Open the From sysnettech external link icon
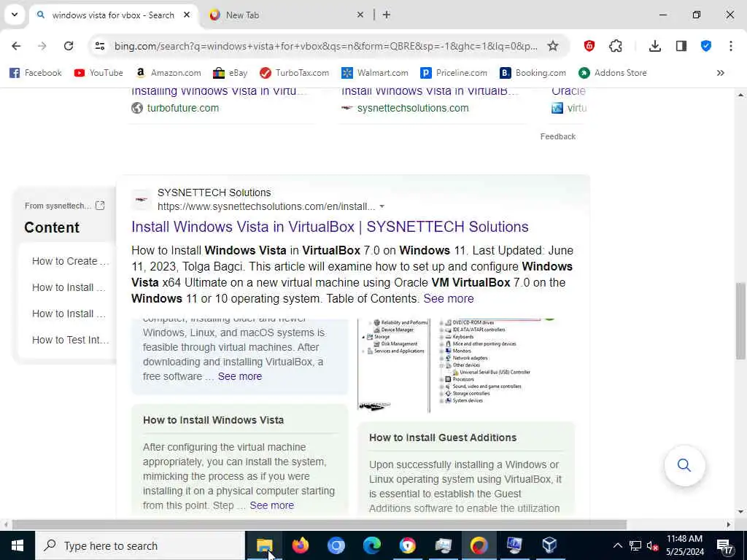The width and height of the screenshot is (747, 560). click(x=100, y=206)
